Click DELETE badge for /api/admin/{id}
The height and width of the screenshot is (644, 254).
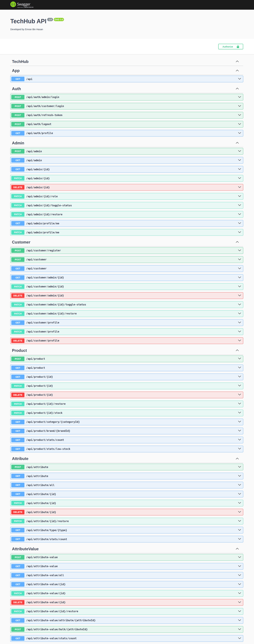pyautogui.click(x=18, y=187)
